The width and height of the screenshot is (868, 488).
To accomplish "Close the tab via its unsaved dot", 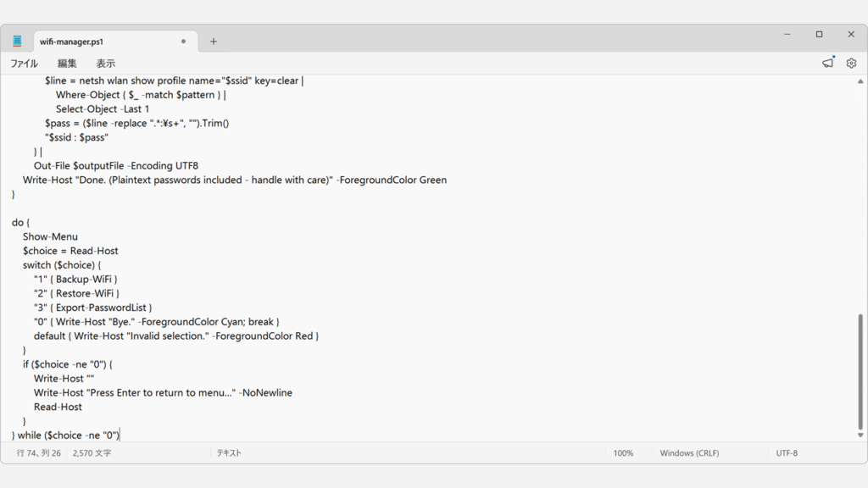I will pos(183,42).
